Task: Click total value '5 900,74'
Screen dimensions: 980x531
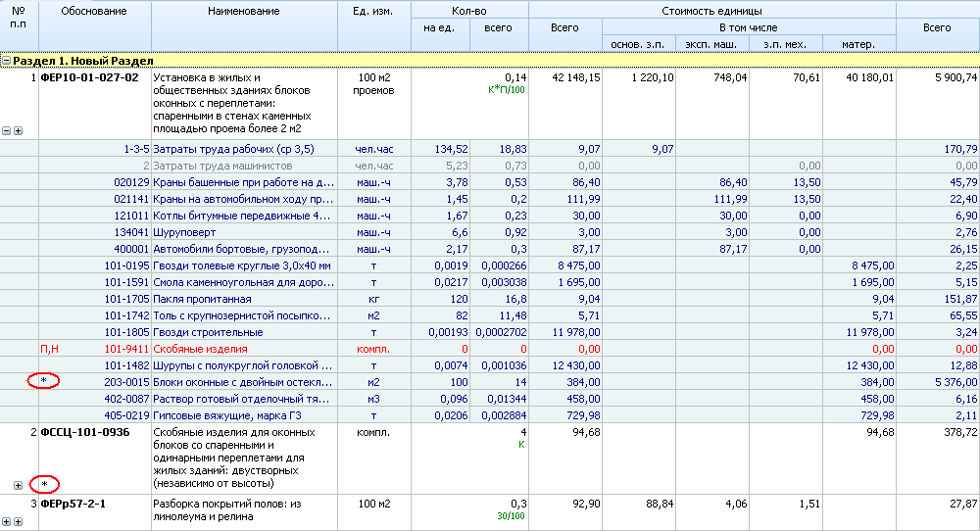Action: 956,78
